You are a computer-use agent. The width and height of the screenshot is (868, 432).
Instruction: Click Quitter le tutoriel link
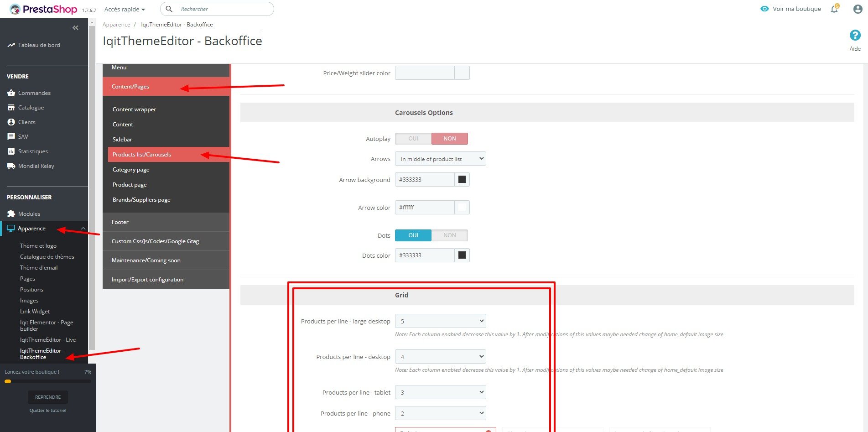pyautogui.click(x=48, y=411)
